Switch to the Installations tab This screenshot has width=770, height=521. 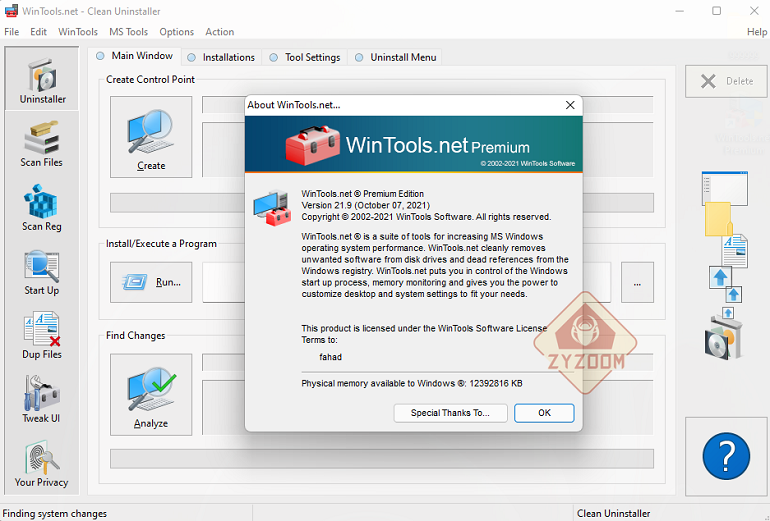221,57
